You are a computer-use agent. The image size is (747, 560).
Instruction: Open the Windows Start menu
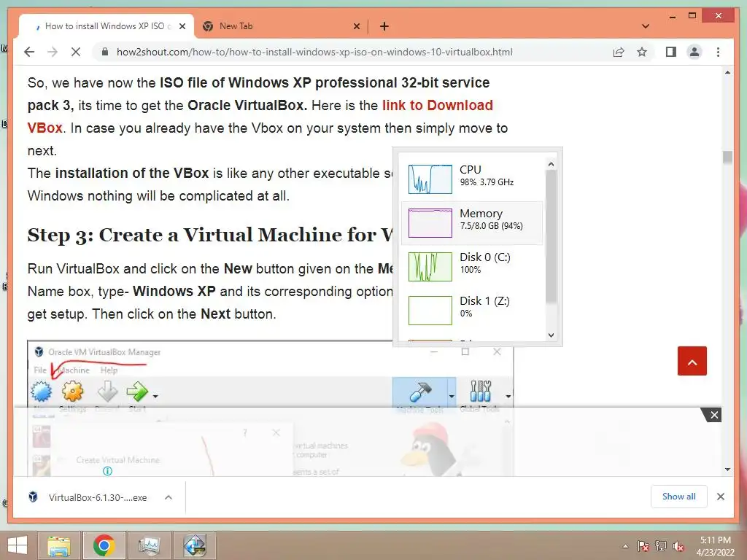click(18, 545)
